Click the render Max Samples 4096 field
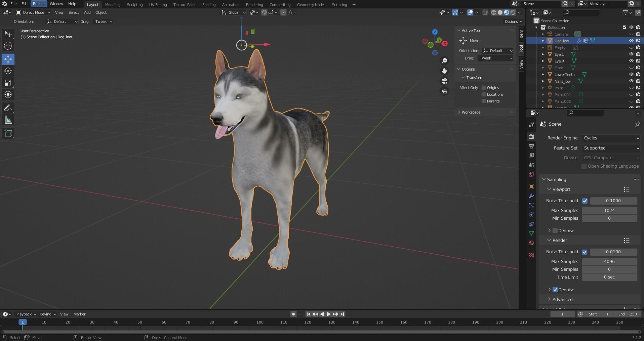 point(609,261)
